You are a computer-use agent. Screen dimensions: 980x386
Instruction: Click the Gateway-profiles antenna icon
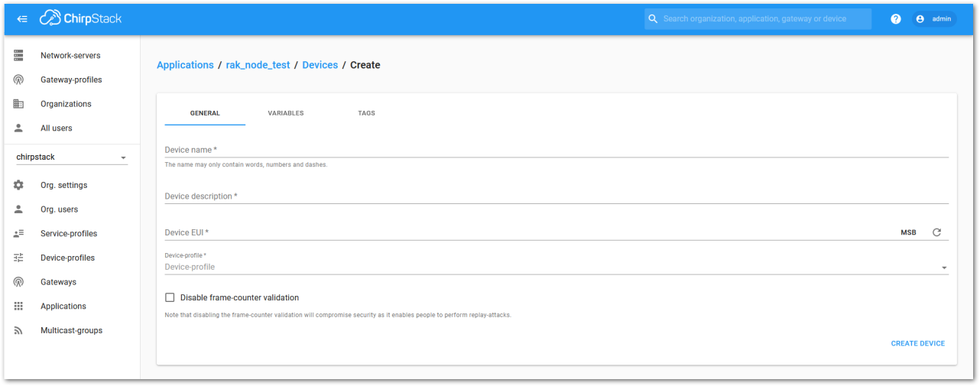[x=19, y=79]
